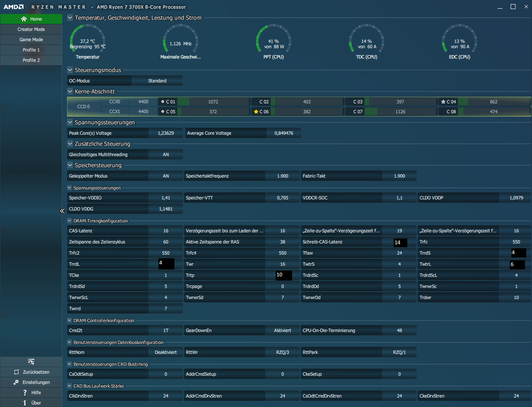
Task: Collapse the DRAM-Controllerkonfiguration subsection
Action: pyautogui.click(x=70, y=320)
